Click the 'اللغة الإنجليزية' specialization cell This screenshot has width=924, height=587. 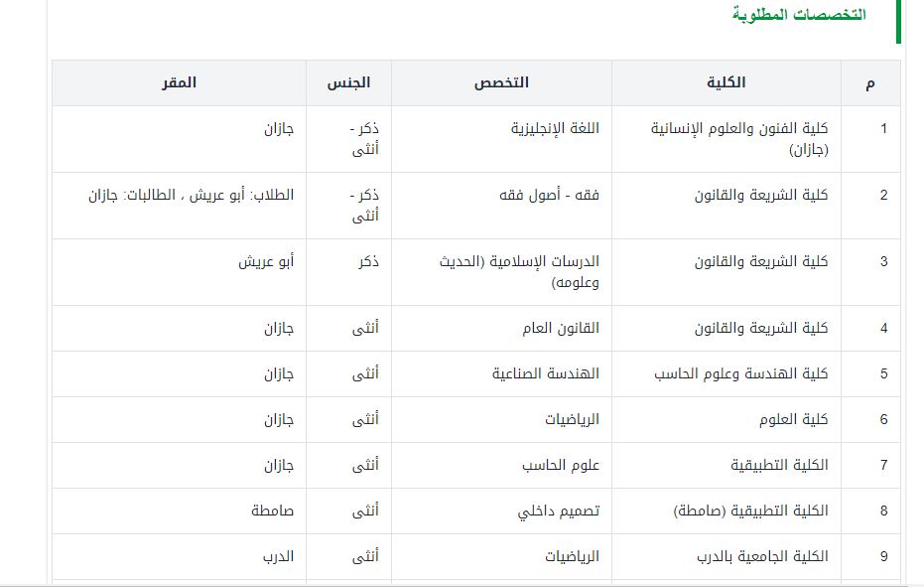(554, 129)
